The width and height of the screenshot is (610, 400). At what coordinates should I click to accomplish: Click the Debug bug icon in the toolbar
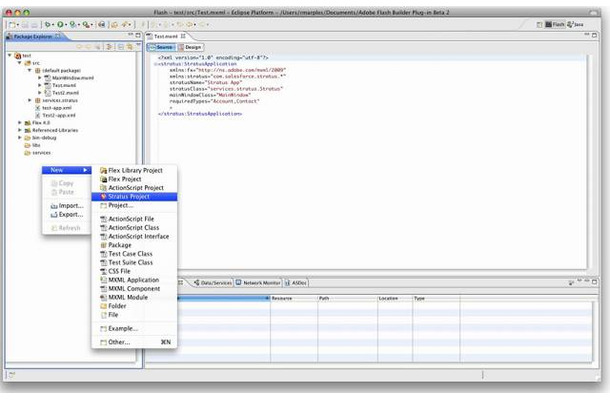[47, 25]
